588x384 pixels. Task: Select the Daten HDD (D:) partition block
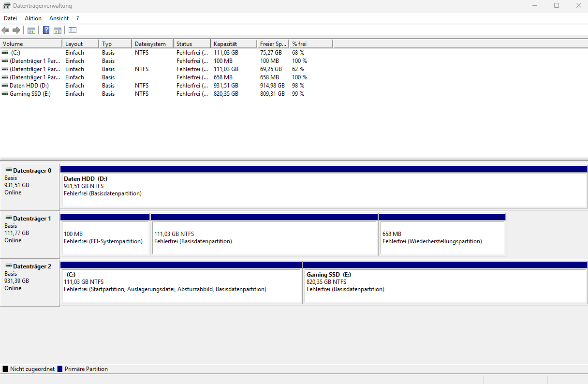point(323,186)
